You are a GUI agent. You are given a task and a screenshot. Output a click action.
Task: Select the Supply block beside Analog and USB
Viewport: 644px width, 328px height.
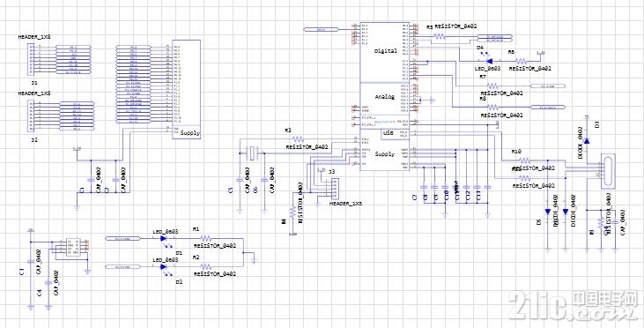(385, 154)
